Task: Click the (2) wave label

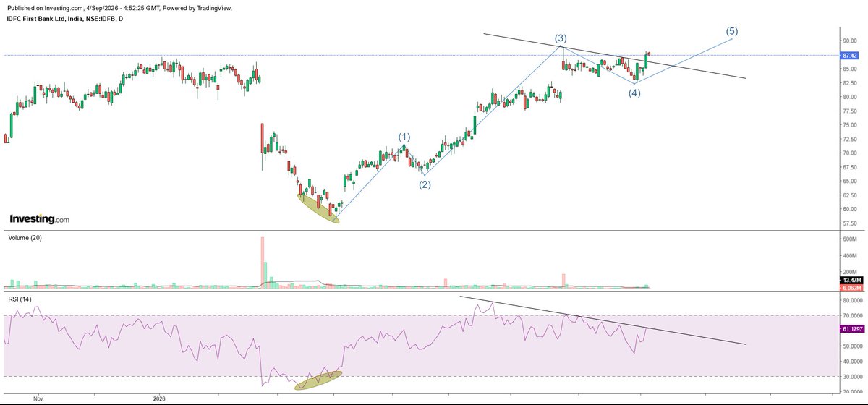Action: [425, 184]
